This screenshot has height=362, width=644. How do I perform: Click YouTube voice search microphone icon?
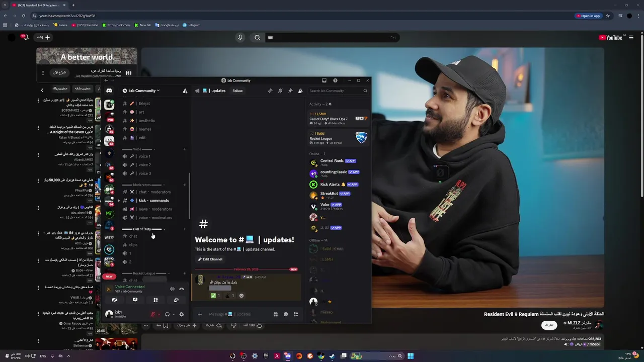[x=240, y=37]
